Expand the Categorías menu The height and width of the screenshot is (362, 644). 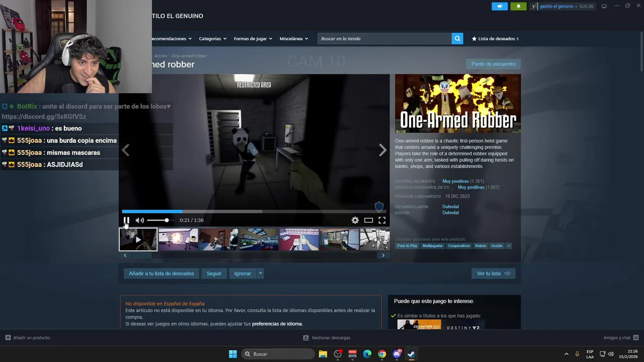point(212,39)
